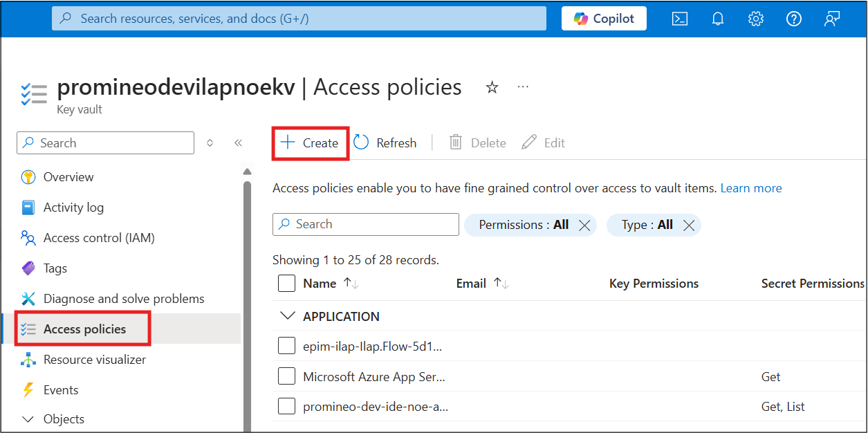Open Diagnose and solve problems
This screenshot has width=868, height=433.
coord(124,299)
